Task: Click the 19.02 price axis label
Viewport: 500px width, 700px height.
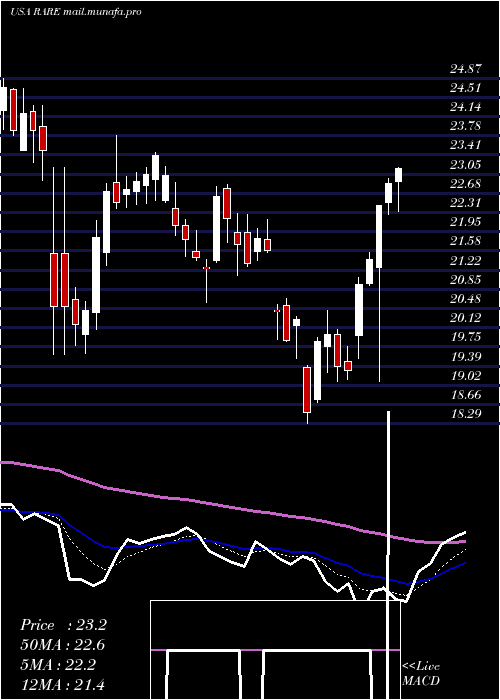Action: click(466, 376)
